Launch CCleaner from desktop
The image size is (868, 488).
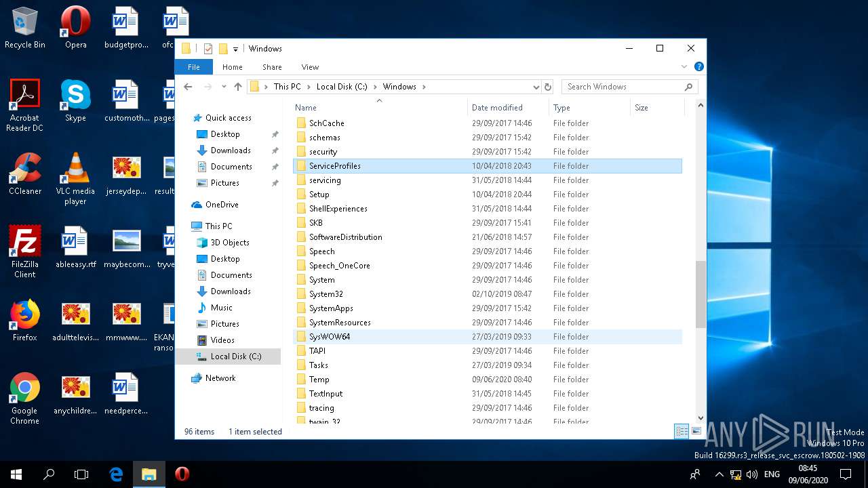click(x=24, y=174)
